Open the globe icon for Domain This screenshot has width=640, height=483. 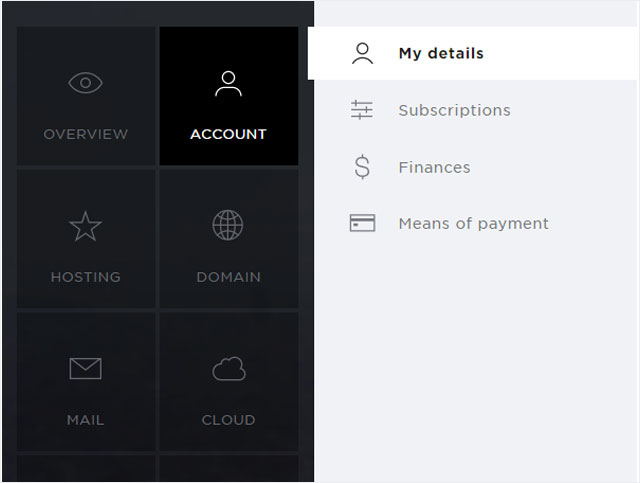tap(228, 225)
